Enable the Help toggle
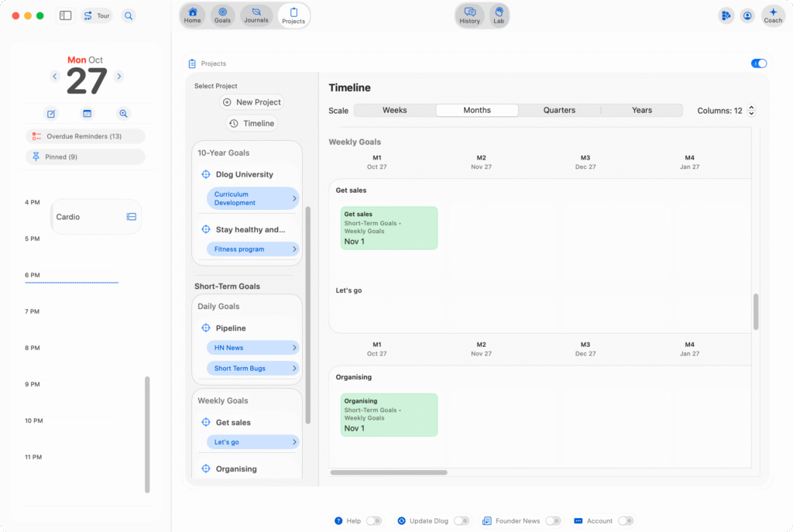 [374, 521]
